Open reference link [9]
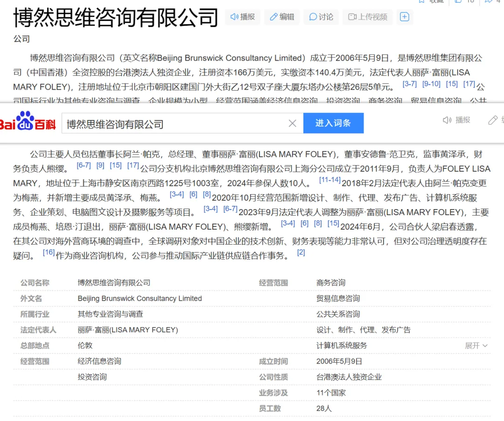This screenshot has height=421, width=504. (100, 166)
